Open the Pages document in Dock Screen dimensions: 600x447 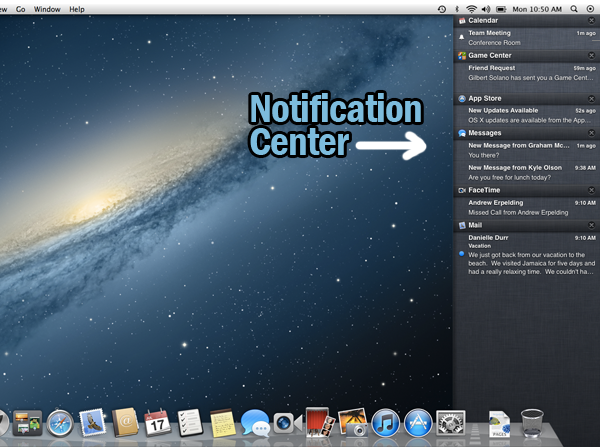click(x=499, y=423)
